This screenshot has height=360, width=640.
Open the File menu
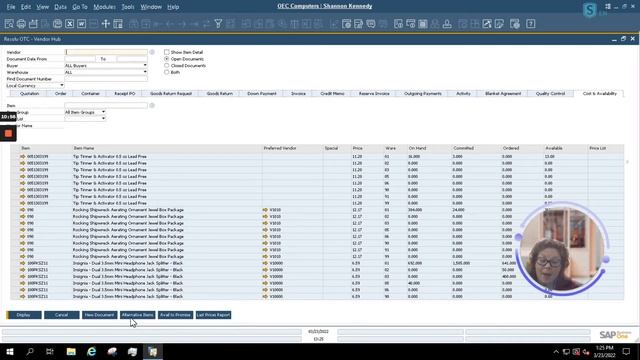pos(11,7)
